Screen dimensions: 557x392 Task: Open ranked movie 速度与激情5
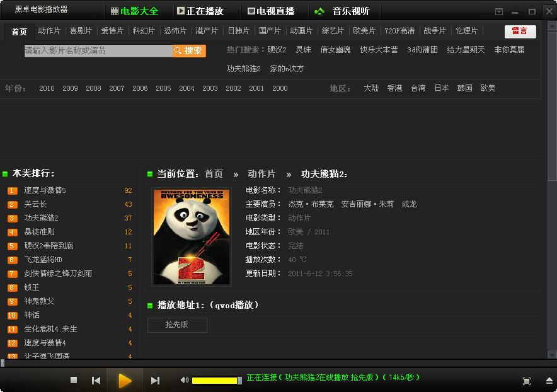(45, 190)
